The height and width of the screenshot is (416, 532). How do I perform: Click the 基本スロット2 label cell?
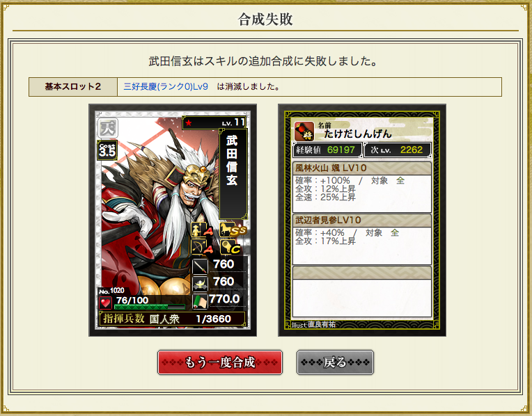[x=73, y=87]
